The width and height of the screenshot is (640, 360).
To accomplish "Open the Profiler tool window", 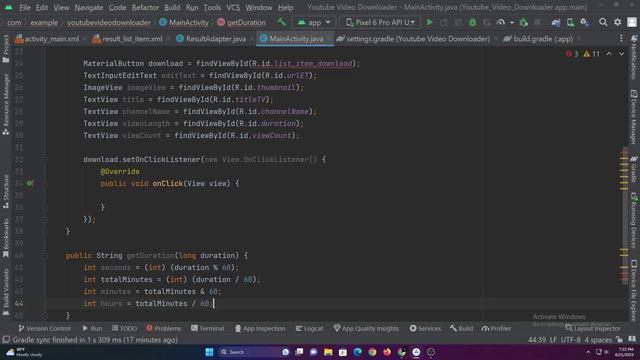I will pos(496,328).
